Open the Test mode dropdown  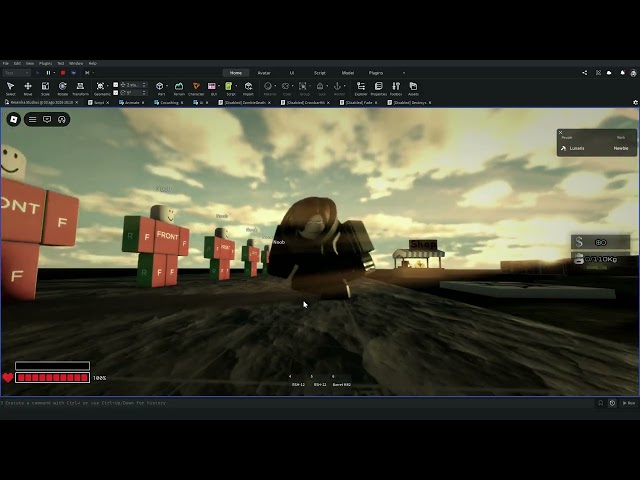(x=16, y=73)
